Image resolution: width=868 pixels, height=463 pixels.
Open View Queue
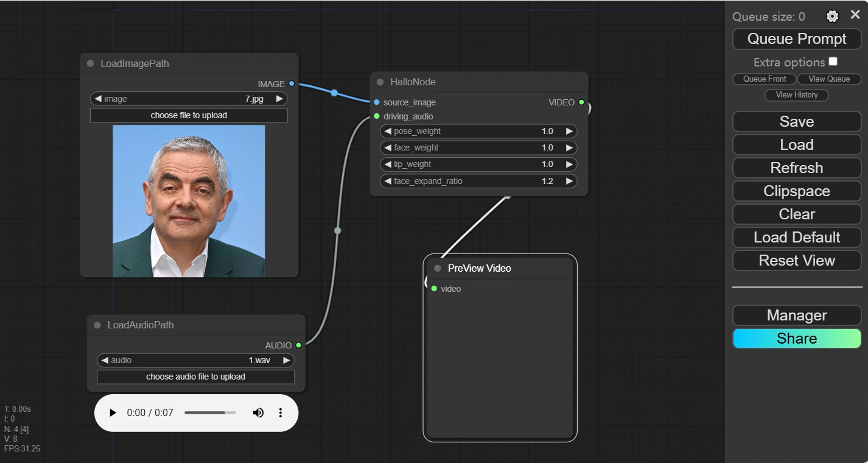coord(829,79)
